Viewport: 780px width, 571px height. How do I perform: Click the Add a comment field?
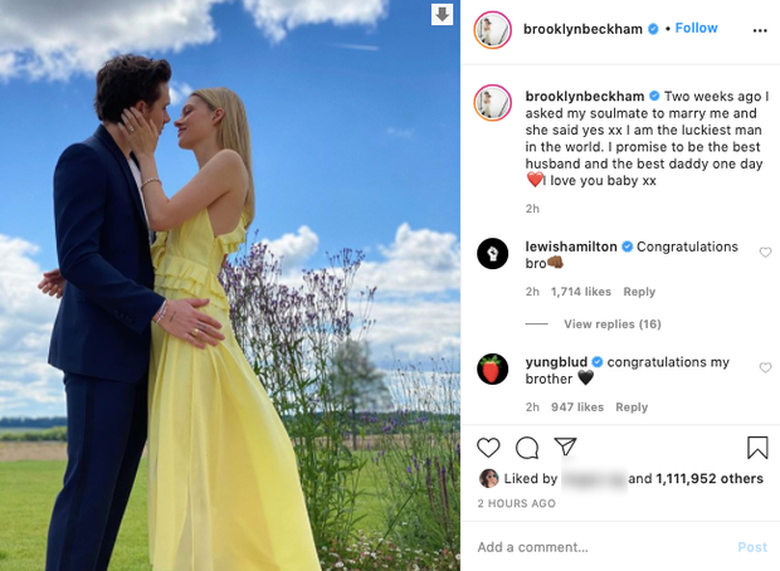(597, 547)
